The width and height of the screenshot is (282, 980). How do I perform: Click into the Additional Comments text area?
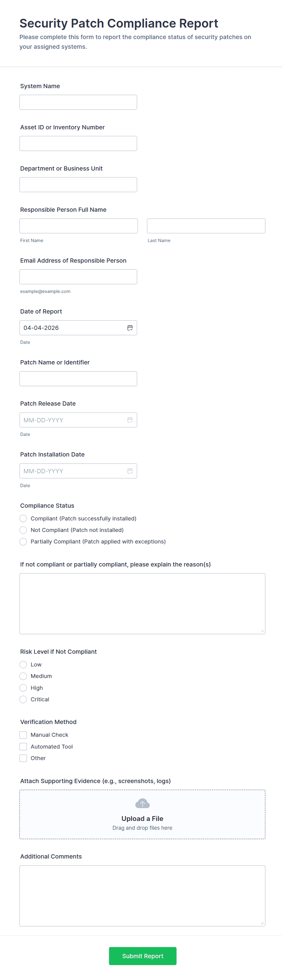pos(142,896)
